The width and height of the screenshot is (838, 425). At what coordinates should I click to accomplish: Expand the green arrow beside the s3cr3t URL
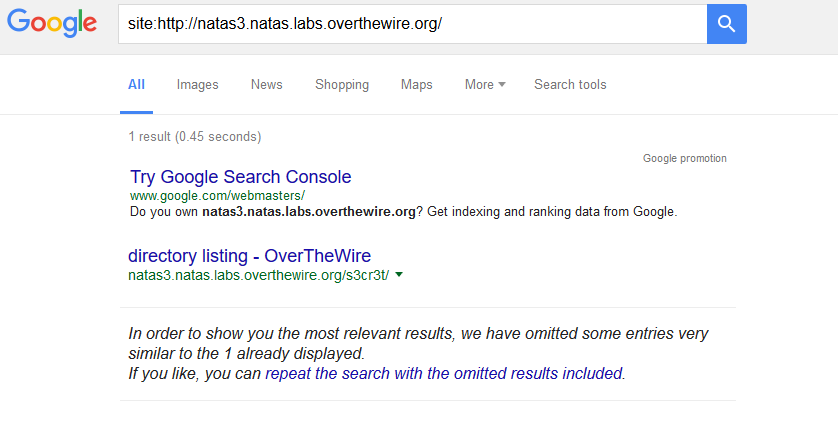pyautogui.click(x=399, y=275)
